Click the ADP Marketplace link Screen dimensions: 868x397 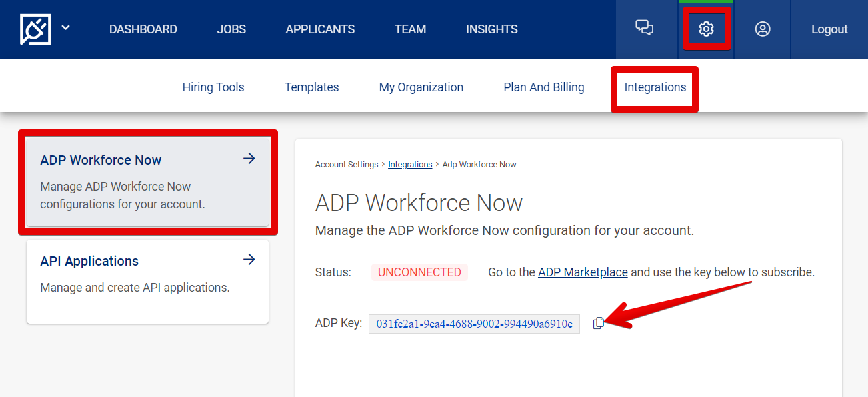583,272
